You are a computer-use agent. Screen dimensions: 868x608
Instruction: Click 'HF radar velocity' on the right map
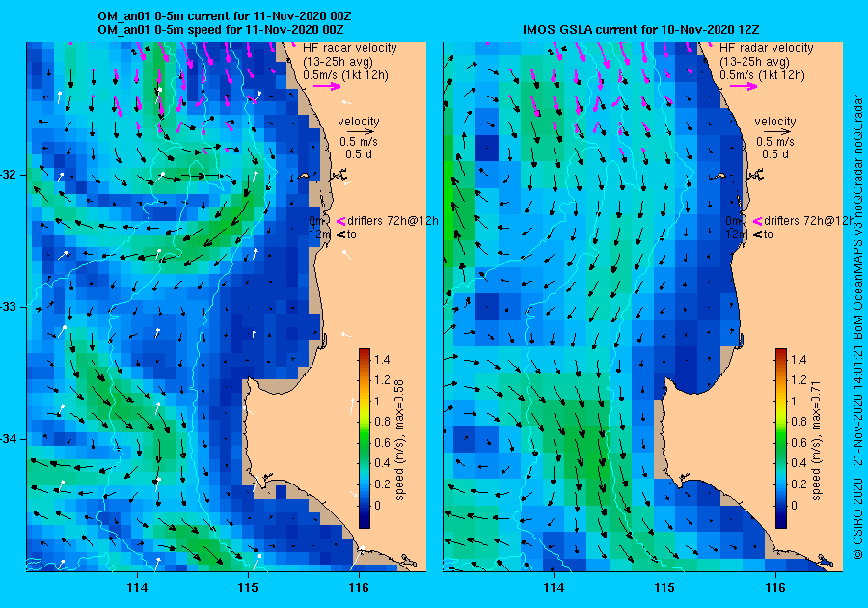click(767, 48)
